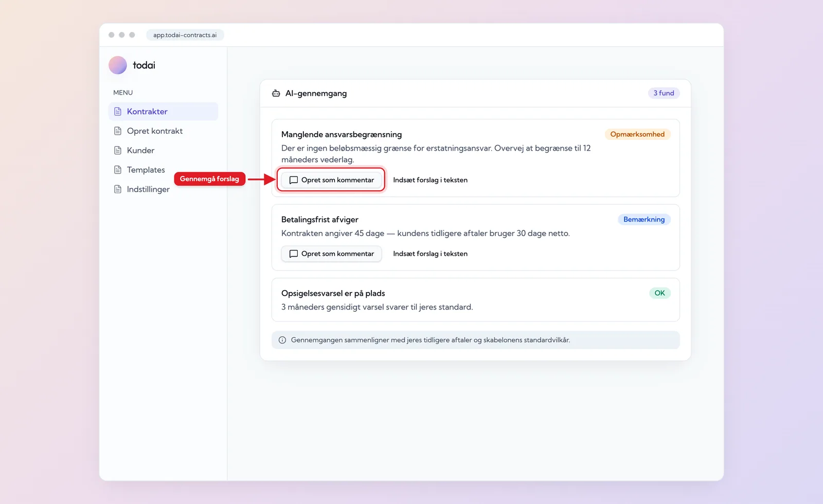Screen dimensions: 823x504
Task: Click the Kontrakter document icon
Action: (118, 112)
